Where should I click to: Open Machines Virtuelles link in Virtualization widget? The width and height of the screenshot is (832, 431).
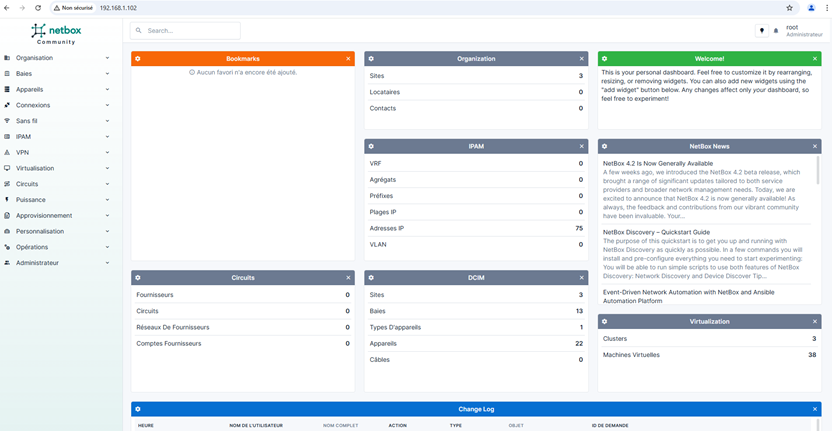tap(631, 355)
